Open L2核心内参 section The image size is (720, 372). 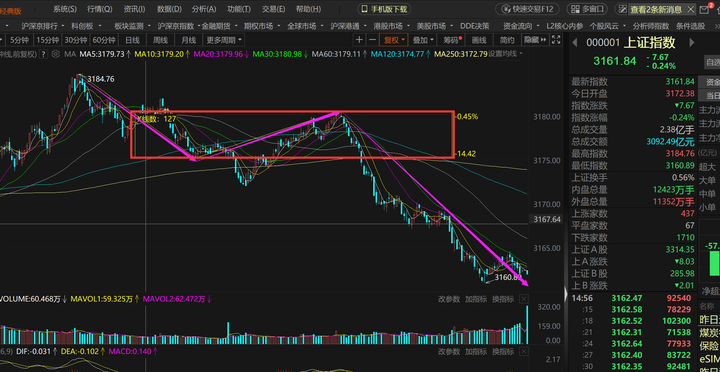(565, 26)
